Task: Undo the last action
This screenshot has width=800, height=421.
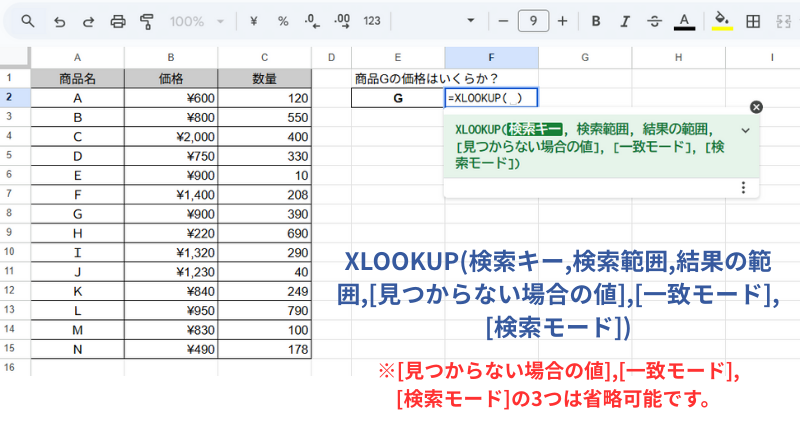Action: click(59, 21)
